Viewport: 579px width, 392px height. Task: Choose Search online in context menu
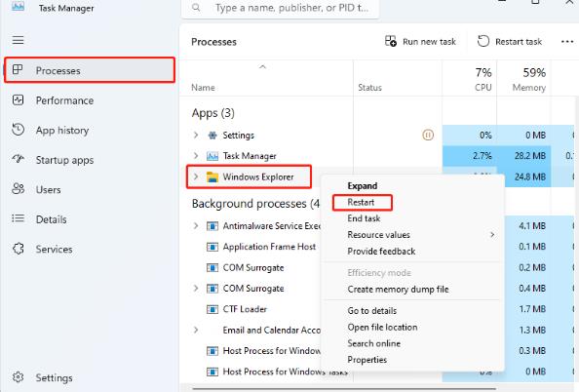click(x=373, y=343)
